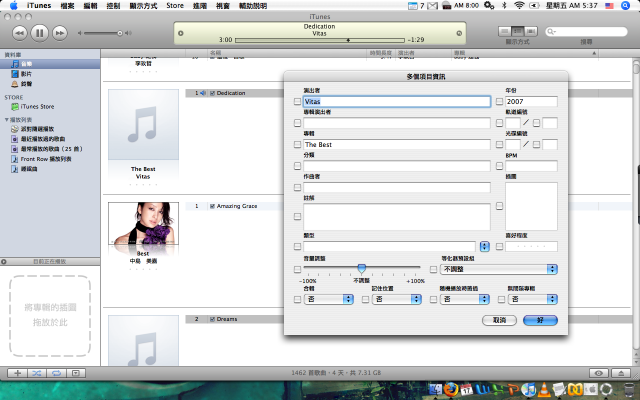The width and height of the screenshot is (640, 400).
Task: Open the View (顯示方式) menu
Action: tap(143, 6)
